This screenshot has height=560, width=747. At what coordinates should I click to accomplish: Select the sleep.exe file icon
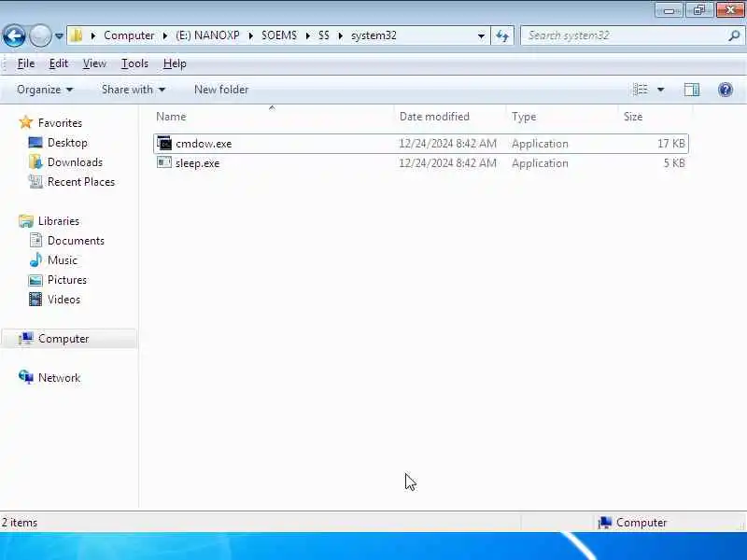click(x=164, y=162)
